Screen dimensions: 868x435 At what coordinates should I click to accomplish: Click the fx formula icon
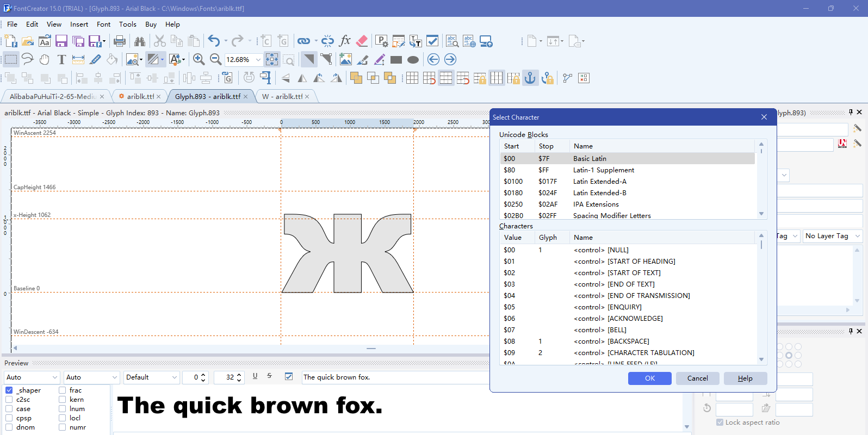tap(345, 41)
